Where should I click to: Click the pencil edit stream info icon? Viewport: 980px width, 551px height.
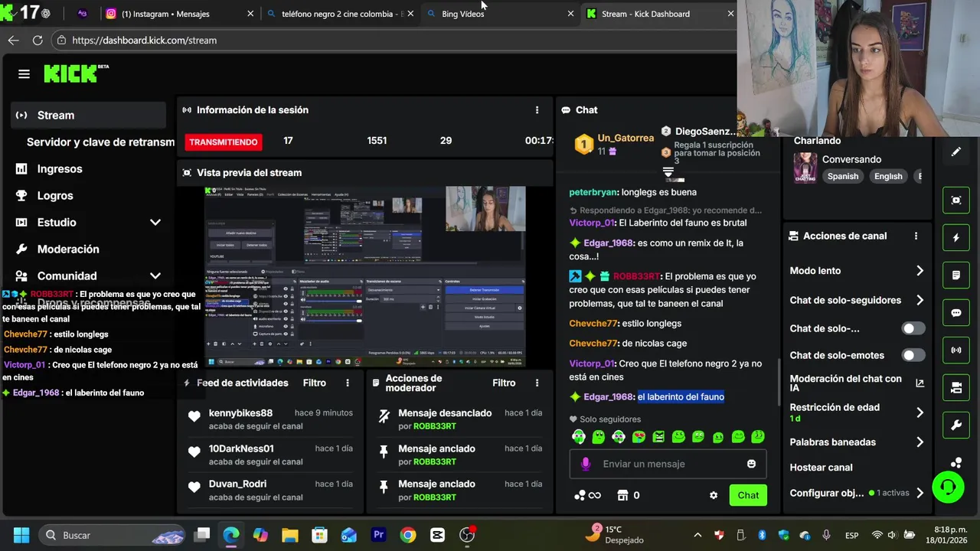point(955,152)
